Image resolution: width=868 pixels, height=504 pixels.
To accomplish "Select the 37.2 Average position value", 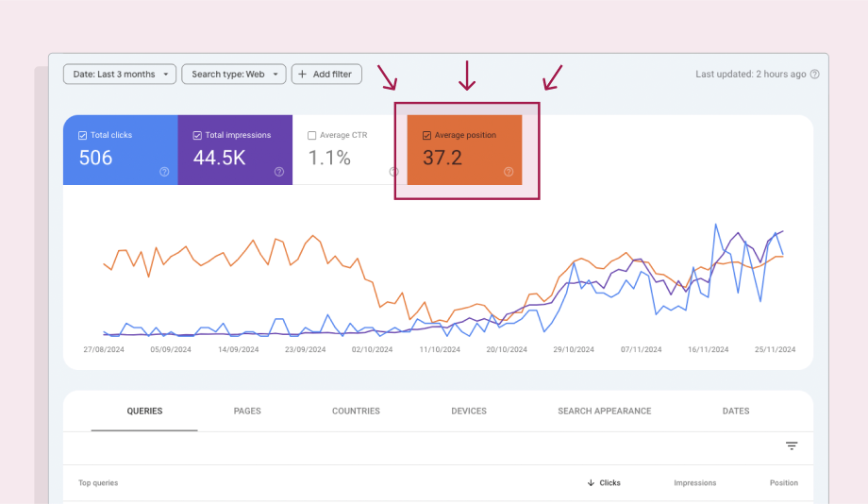I will click(x=442, y=158).
